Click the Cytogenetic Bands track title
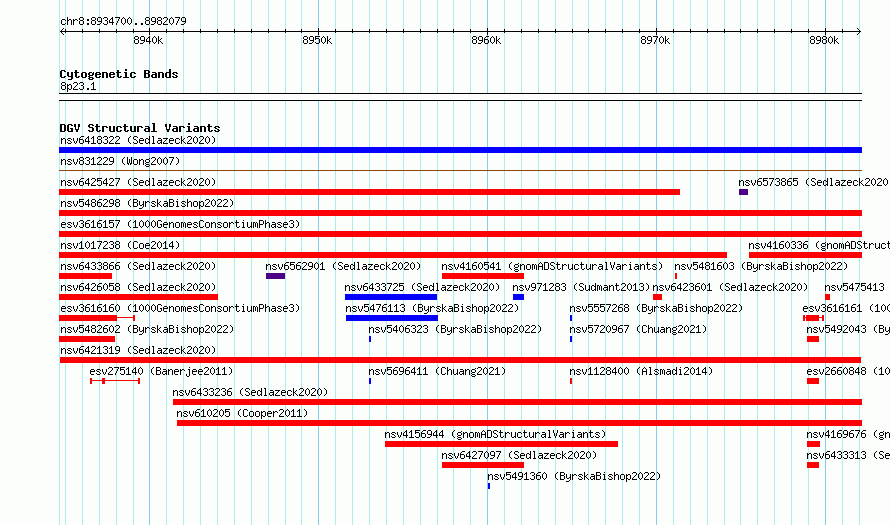 click(x=119, y=74)
